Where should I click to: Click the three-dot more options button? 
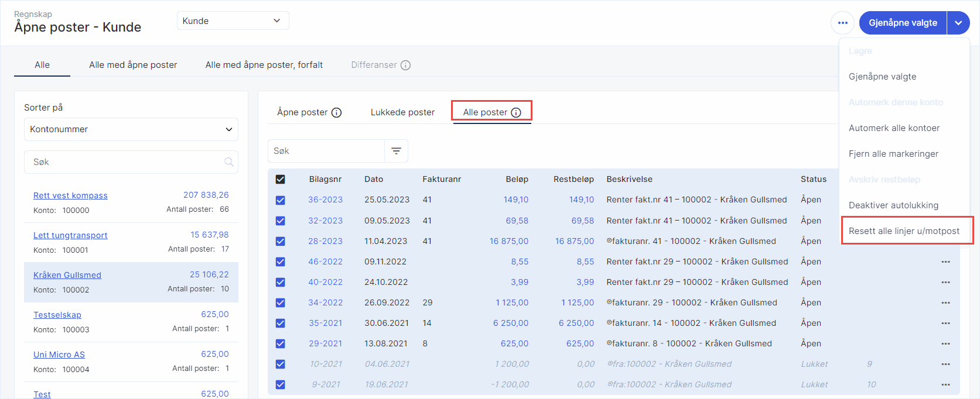tap(842, 23)
